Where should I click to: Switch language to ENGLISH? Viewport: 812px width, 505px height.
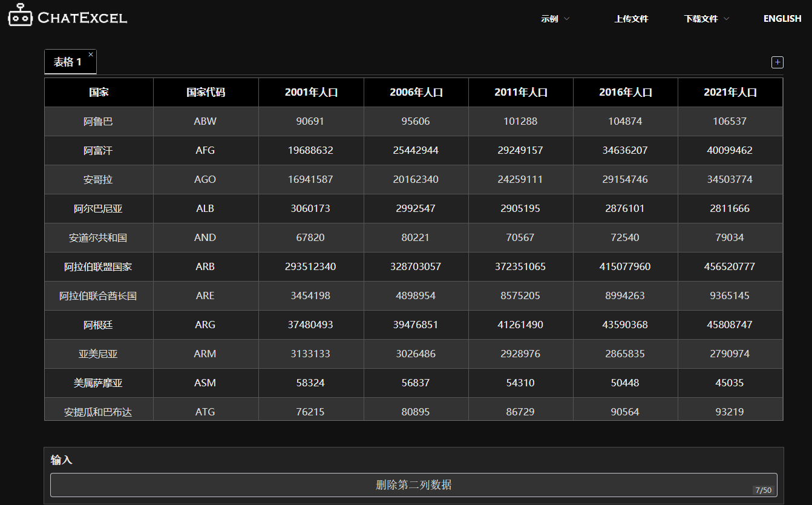click(782, 19)
